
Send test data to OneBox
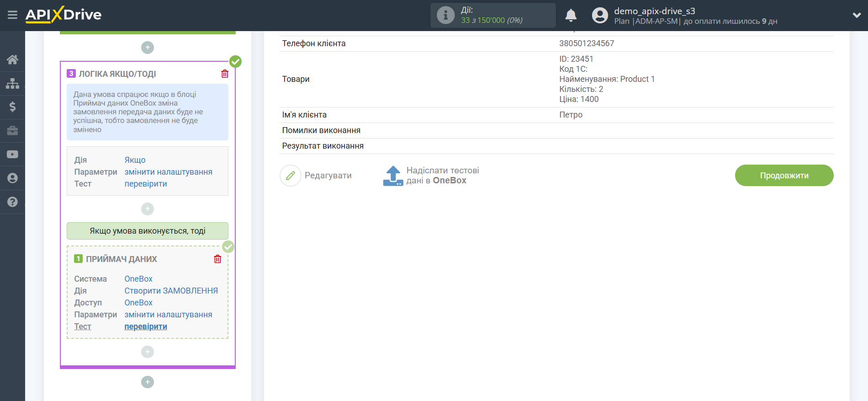pos(443,176)
